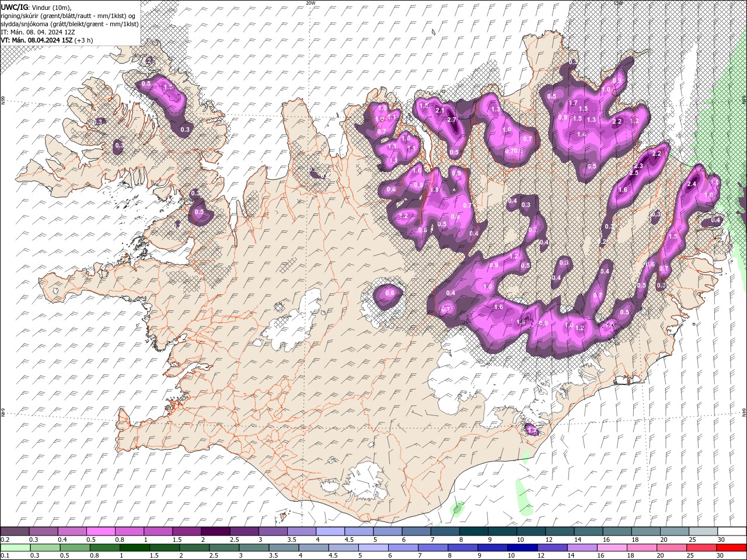This screenshot has height=560, width=747.
Task: Click the '0.1' label of the rain legend
Action: pos(5,555)
